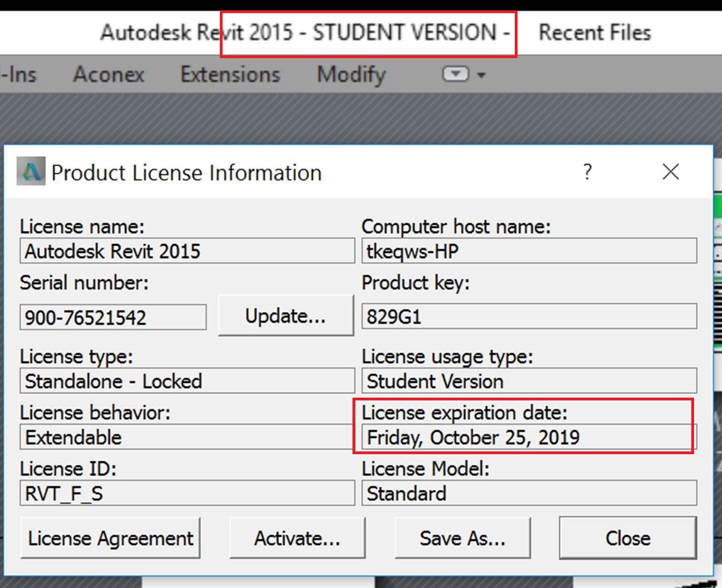Click the Computer host name field
Image resolution: width=722 pixels, height=588 pixels.
529,251
